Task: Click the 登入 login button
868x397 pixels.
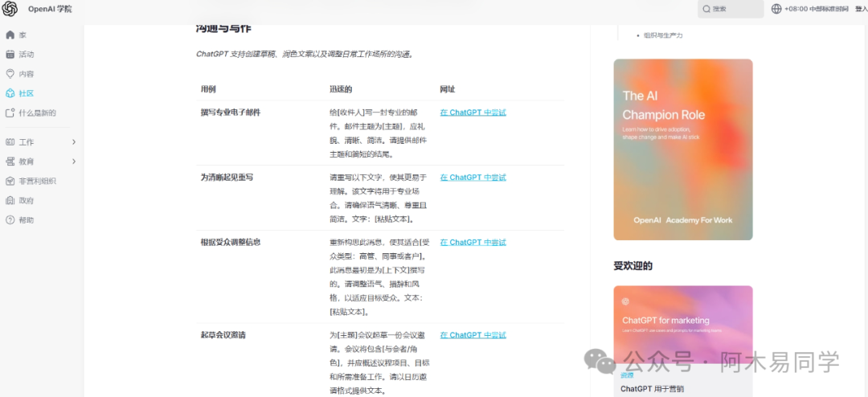Action: pyautogui.click(x=862, y=9)
